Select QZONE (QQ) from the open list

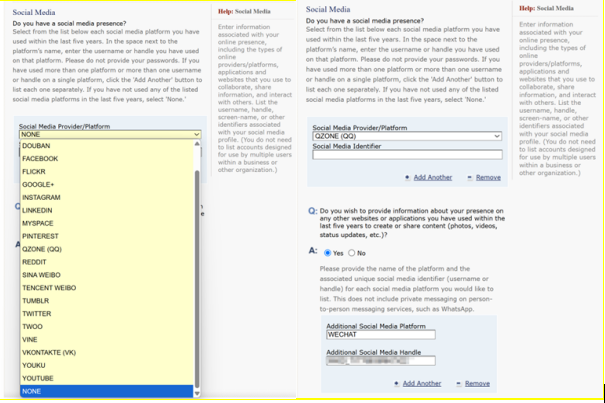click(107, 249)
